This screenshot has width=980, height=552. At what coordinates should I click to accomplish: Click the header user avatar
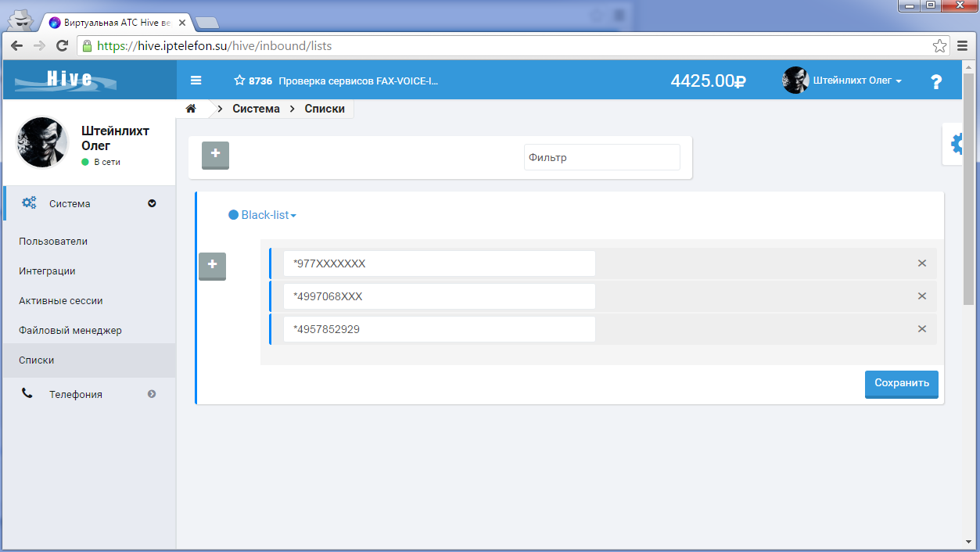(795, 81)
